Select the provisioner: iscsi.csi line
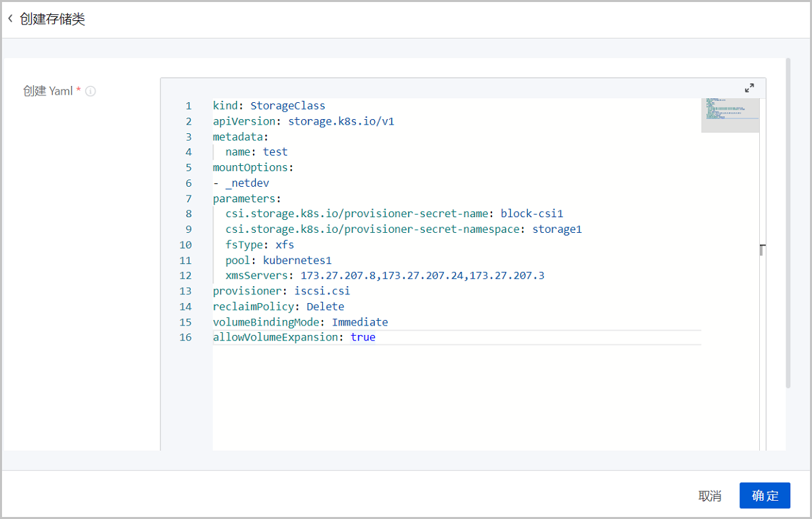The height and width of the screenshot is (519, 812). pyautogui.click(x=281, y=291)
